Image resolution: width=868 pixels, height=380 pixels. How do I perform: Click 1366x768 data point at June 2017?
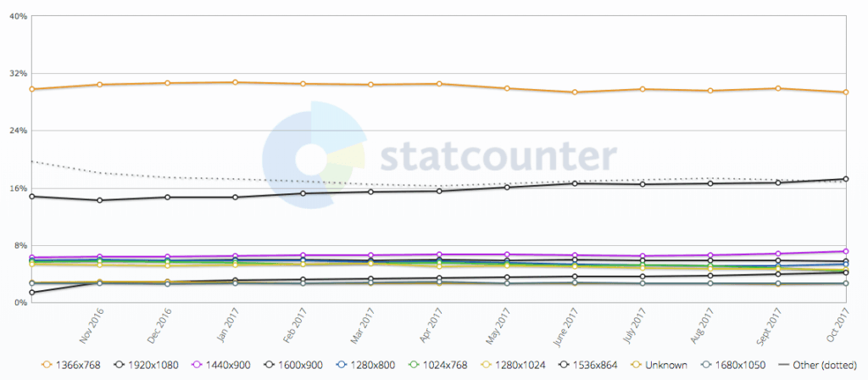576,92
